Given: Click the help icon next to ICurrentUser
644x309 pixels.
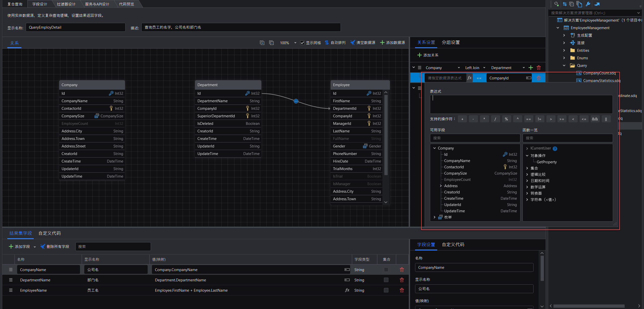Looking at the screenshot, I should click(555, 148).
